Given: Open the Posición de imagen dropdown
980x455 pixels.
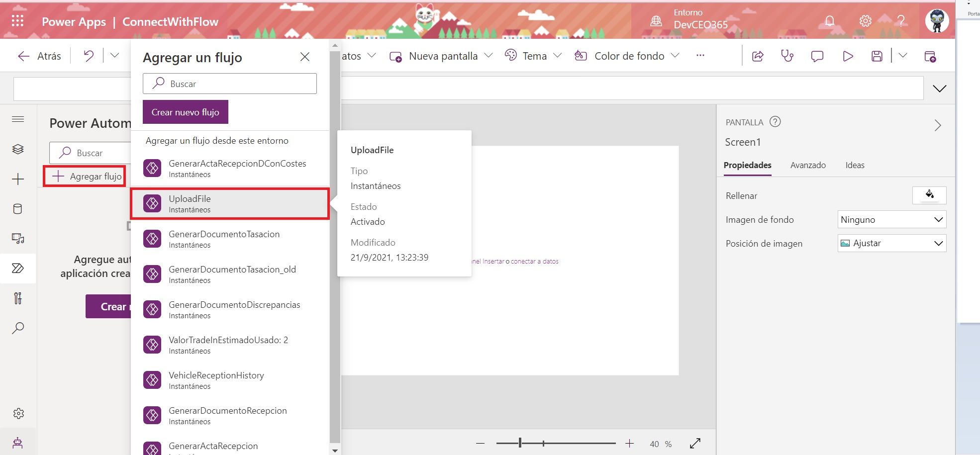Looking at the screenshot, I should (x=892, y=243).
